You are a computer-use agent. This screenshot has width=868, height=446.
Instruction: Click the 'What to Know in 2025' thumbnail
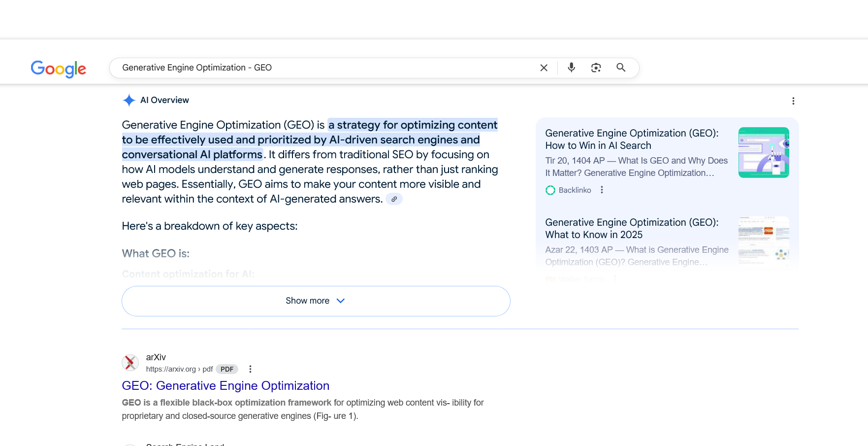click(x=764, y=241)
